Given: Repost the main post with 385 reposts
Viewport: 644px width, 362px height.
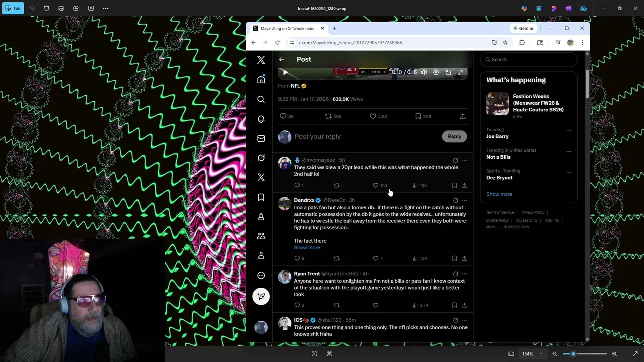Looking at the screenshot, I should [333, 116].
